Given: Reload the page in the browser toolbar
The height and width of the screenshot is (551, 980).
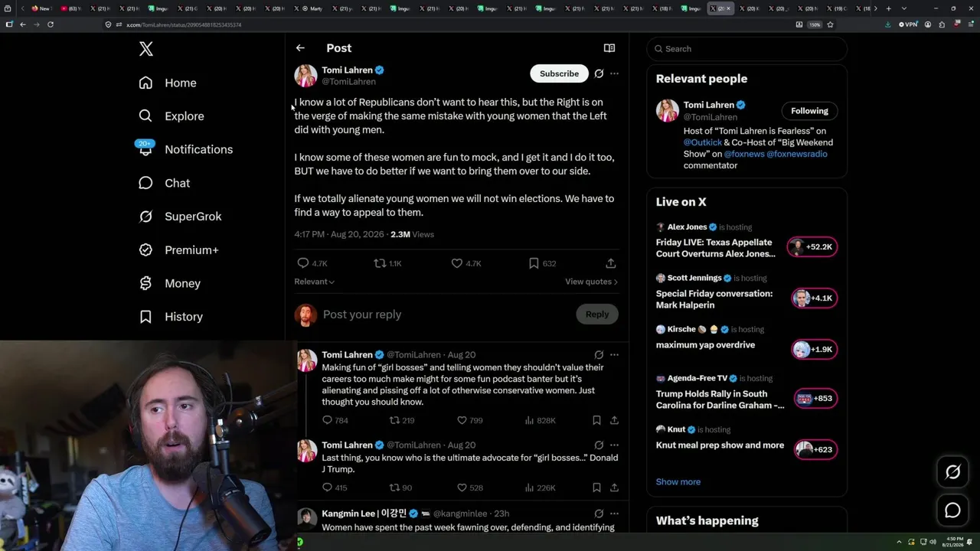Looking at the screenshot, I should point(51,24).
